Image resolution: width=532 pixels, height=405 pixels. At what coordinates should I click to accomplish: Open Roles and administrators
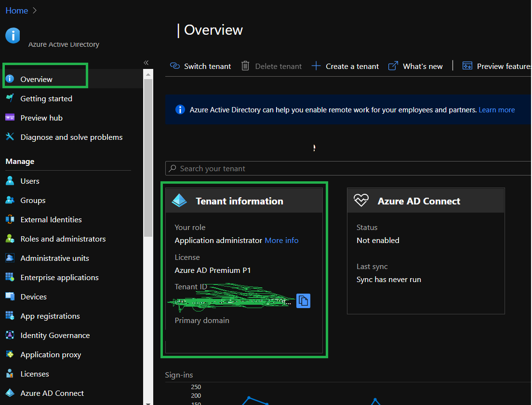63,239
